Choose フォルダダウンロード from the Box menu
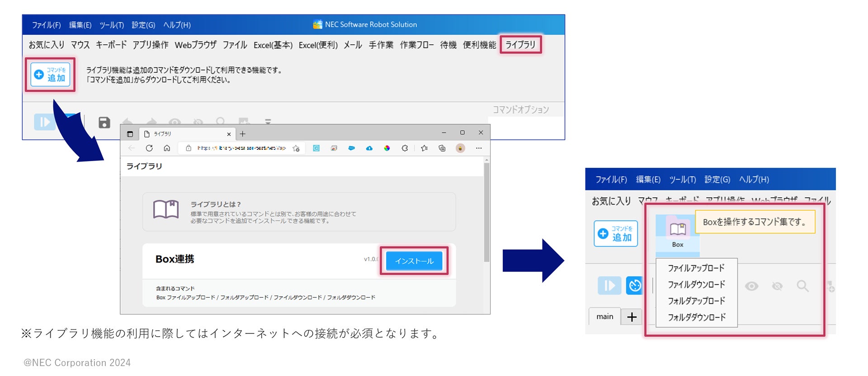This screenshot has height=376, width=868. 696,317
